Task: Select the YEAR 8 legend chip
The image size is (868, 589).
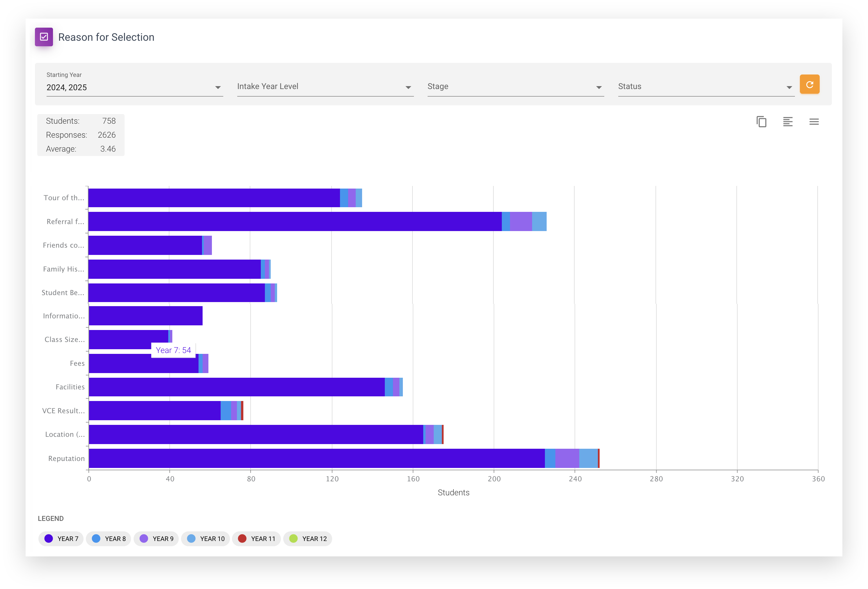Action: click(108, 539)
